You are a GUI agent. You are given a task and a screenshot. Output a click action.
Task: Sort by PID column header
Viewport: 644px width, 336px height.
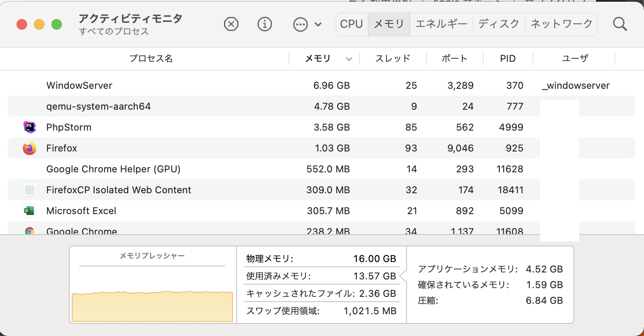pyautogui.click(x=508, y=58)
